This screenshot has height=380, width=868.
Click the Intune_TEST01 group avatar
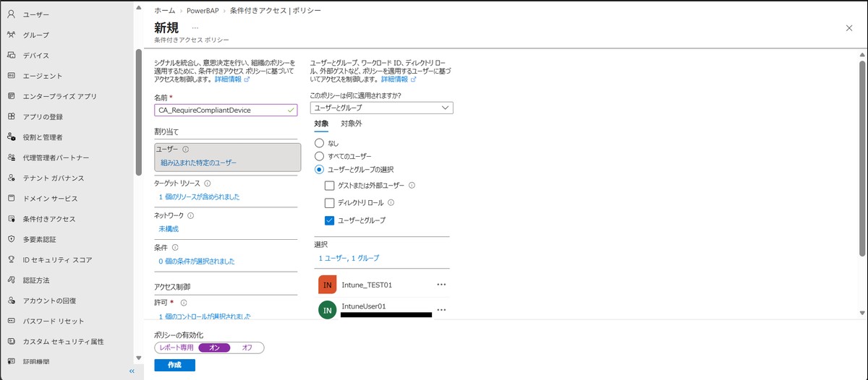click(328, 285)
